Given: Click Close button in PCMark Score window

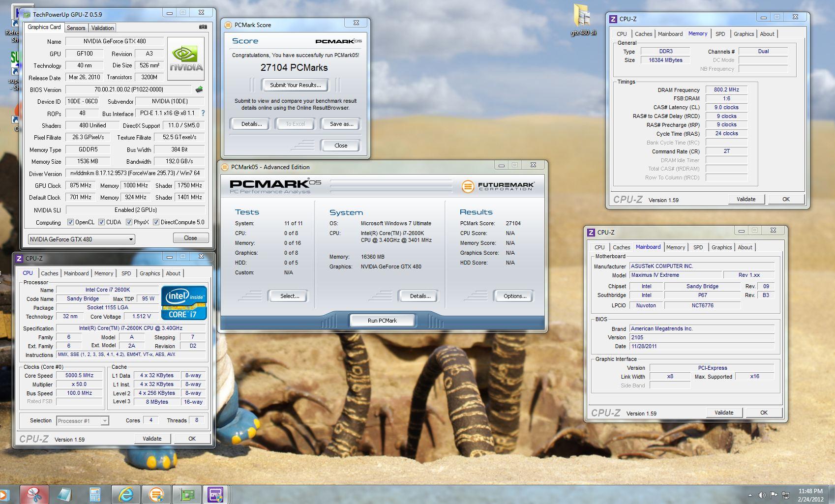Looking at the screenshot, I should (x=341, y=146).
